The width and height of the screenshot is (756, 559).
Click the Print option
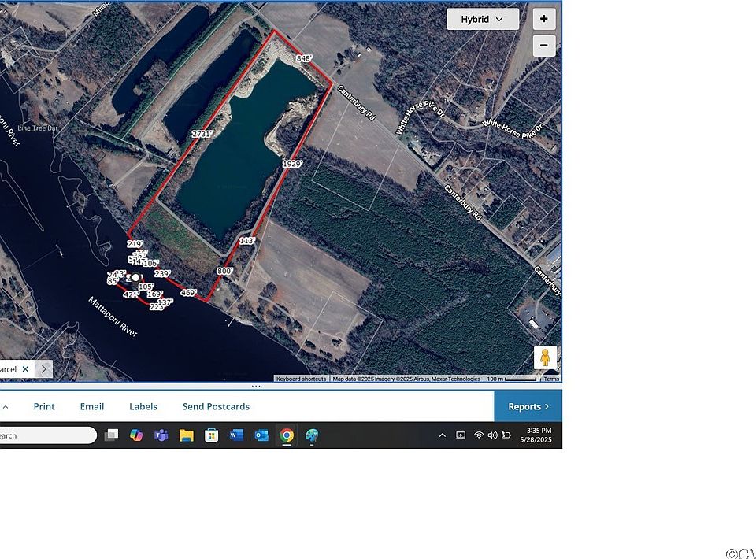click(44, 406)
